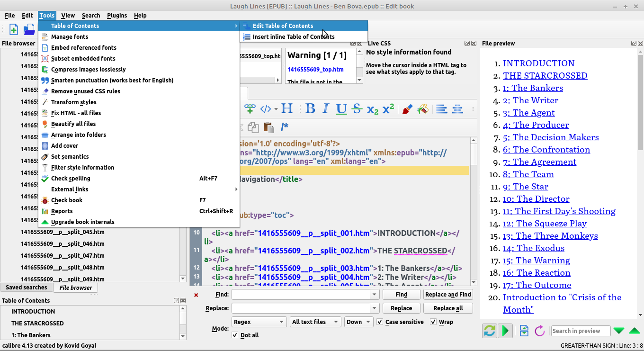Apply strikethrough formatting from toolbar
Viewport: 644px width, 351px height.
(x=357, y=109)
